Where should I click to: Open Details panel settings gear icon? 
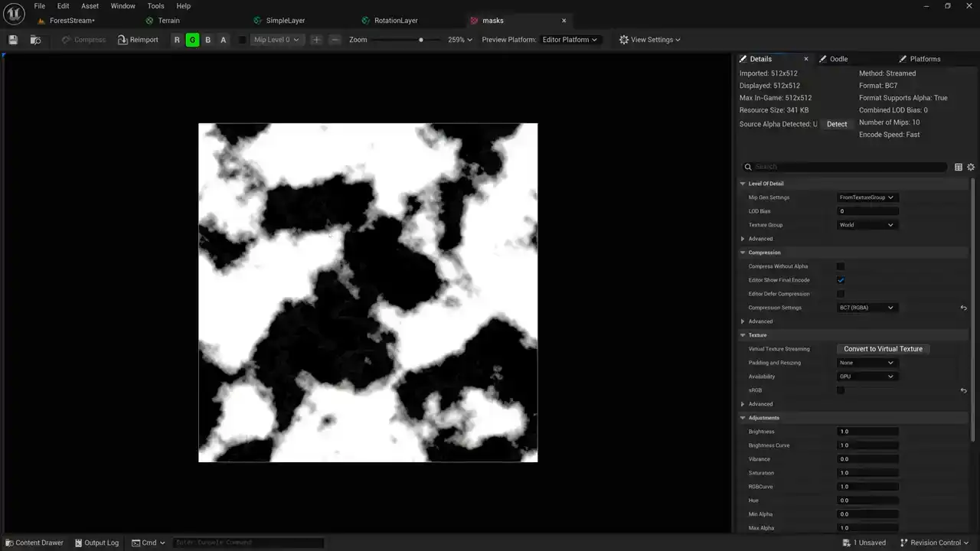point(971,167)
